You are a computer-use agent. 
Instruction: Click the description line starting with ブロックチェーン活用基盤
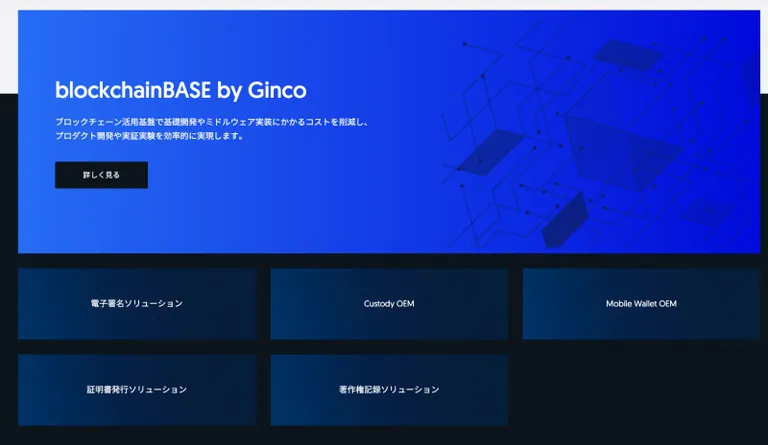coord(212,122)
